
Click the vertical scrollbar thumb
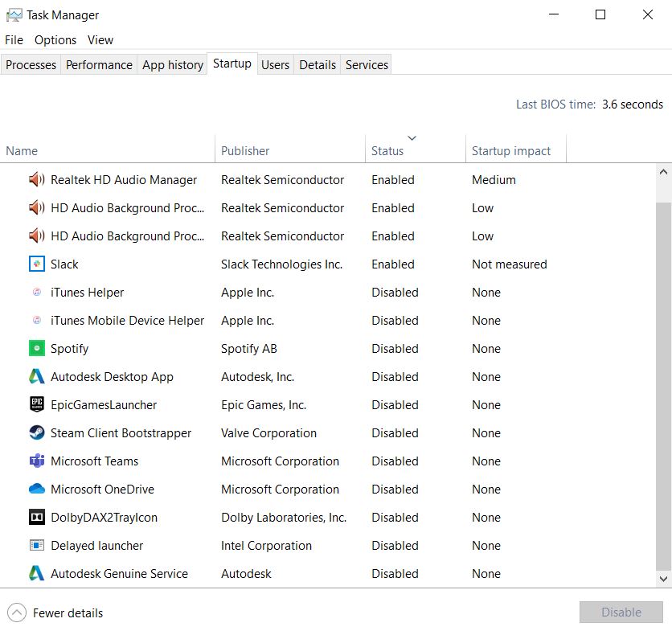(x=663, y=387)
